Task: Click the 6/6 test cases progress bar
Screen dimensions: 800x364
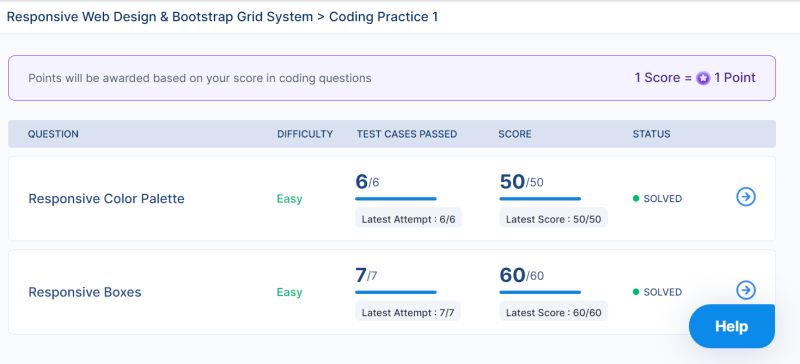Action: (396, 199)
